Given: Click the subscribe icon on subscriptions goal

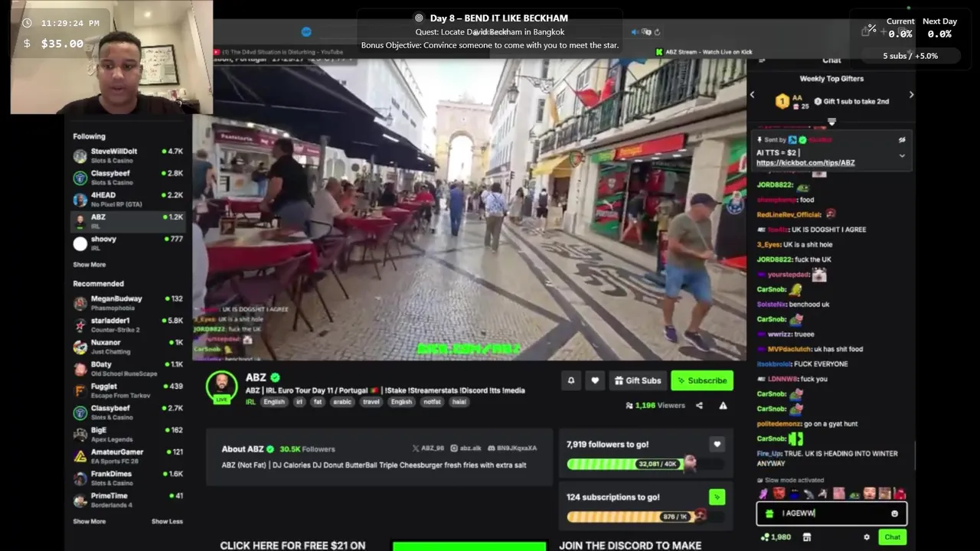Looking at the screenshot, I should (717, 497).
